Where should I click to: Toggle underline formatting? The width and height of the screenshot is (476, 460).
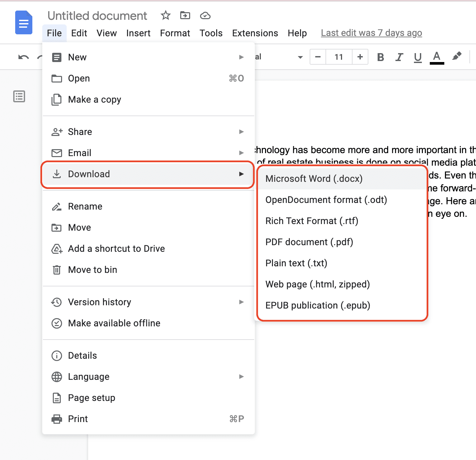(x=418, y=57)
